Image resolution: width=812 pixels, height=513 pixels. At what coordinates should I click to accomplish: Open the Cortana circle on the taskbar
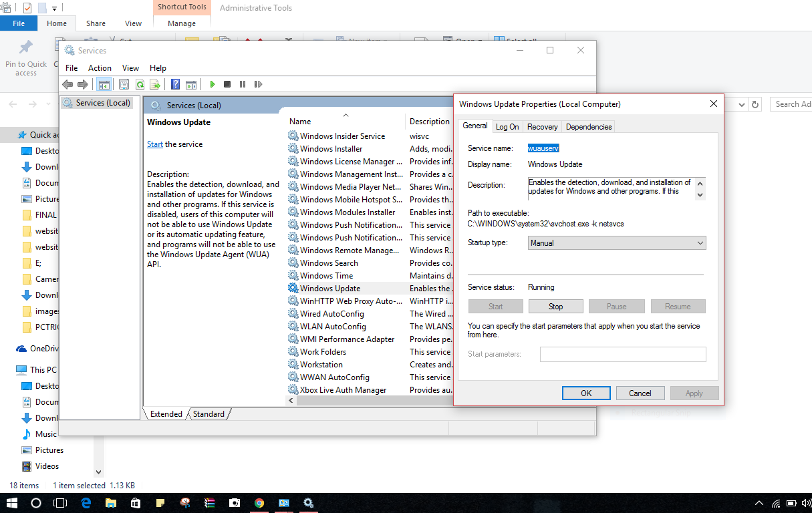coord(37,503)
